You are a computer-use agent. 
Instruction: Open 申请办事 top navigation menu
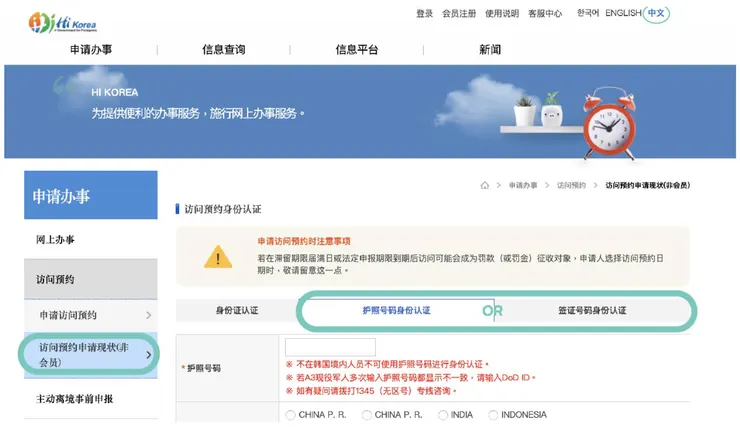tap(91, 50)
